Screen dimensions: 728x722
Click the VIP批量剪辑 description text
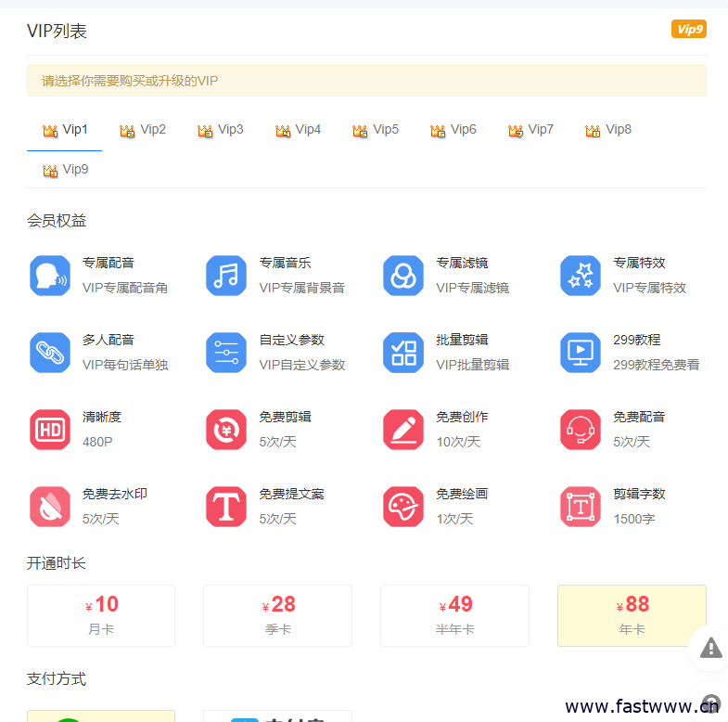(473, 366)
